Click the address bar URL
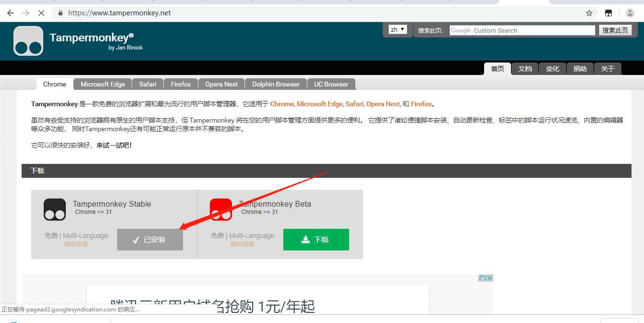 coord(120,13)
